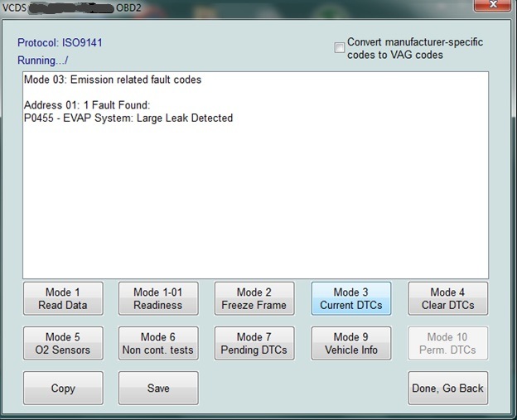Save the fault code output
Viewport: 517px width, 420px height.
pos(158,388)
